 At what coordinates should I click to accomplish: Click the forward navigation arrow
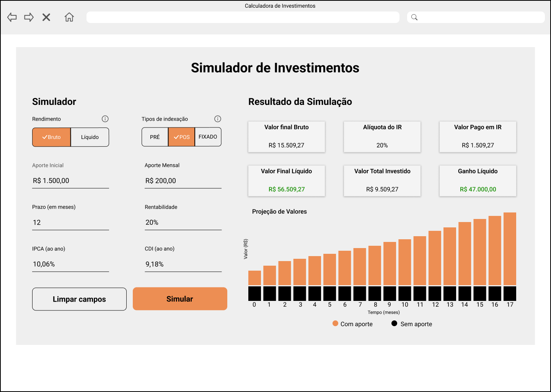click(29, 17)
